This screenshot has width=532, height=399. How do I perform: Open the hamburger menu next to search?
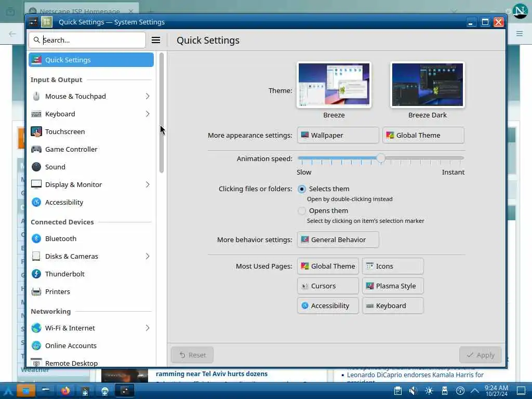(x=156, y=40)
